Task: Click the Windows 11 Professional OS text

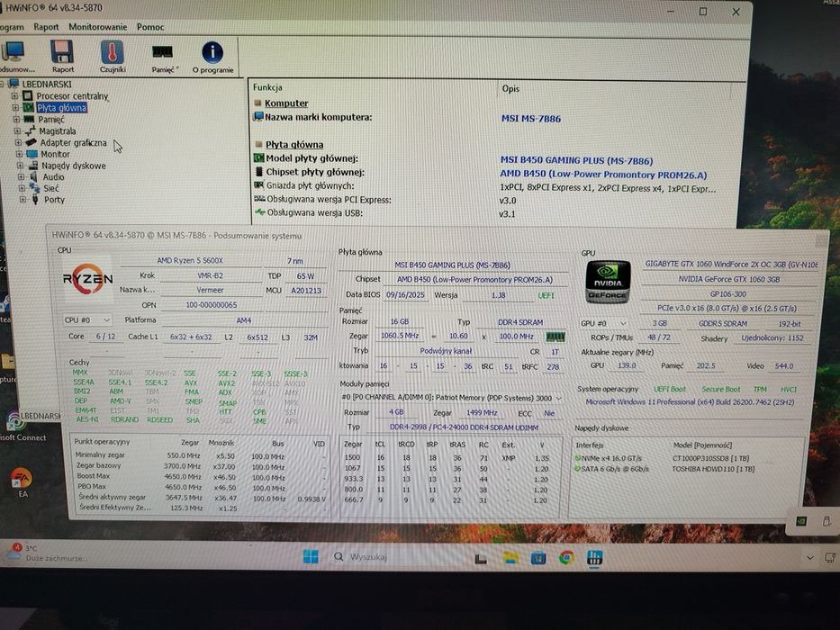Action: [690, 401]
